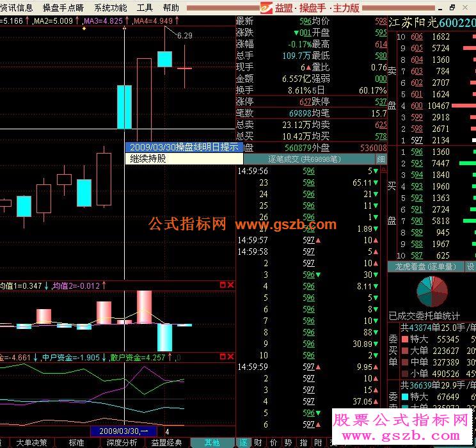This screenshot has height=448, width=476.
Task: Click the MA2=5.009 indicator label
Action: (x=54, y=21)
